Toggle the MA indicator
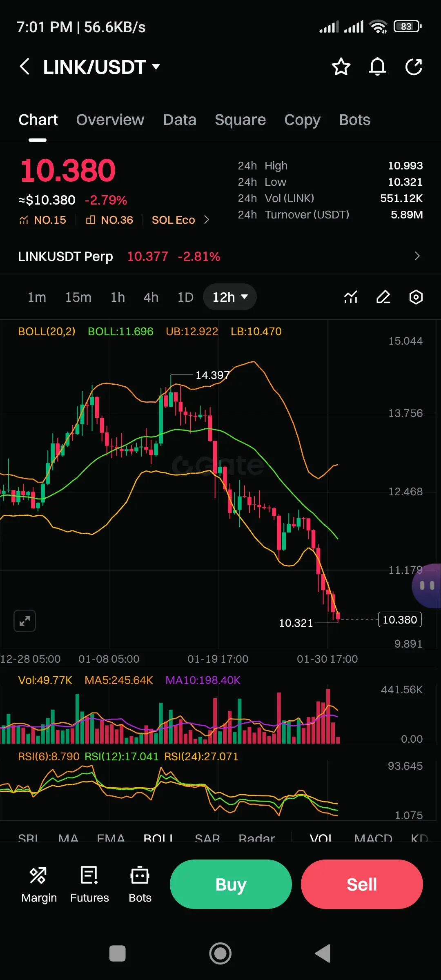The width and height of the screenshot is (441, 980). tap(68, 837)
